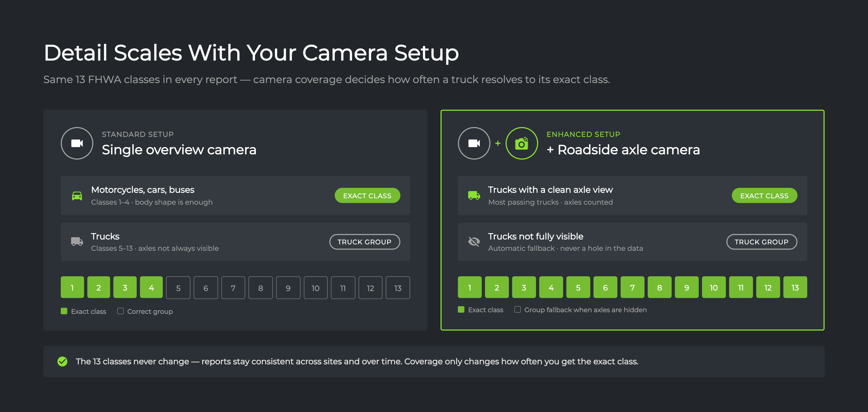Select class 1 tile in Standard Setup

pos(72,287)
